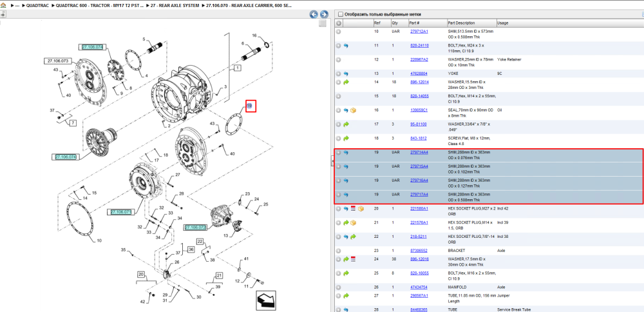Open diagram reference 27.106.072 near the yoke
The width and height of the screenshot is (644, 312).
(x=195, y=228)
